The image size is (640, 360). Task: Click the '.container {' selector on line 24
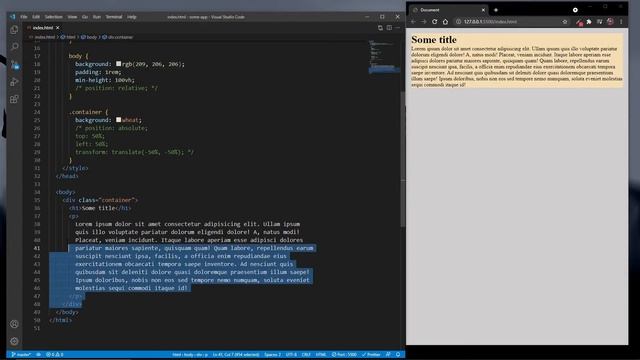coord(88,112)
